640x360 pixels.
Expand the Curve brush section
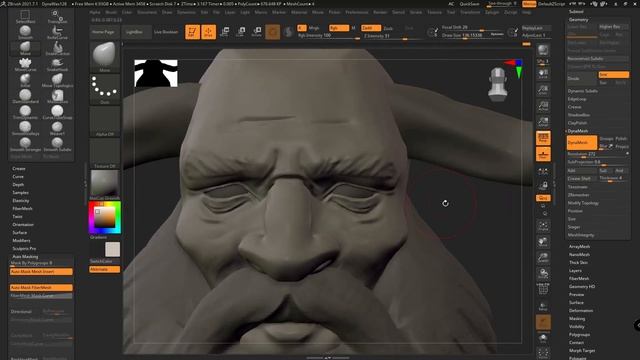[x=18, y=177]
